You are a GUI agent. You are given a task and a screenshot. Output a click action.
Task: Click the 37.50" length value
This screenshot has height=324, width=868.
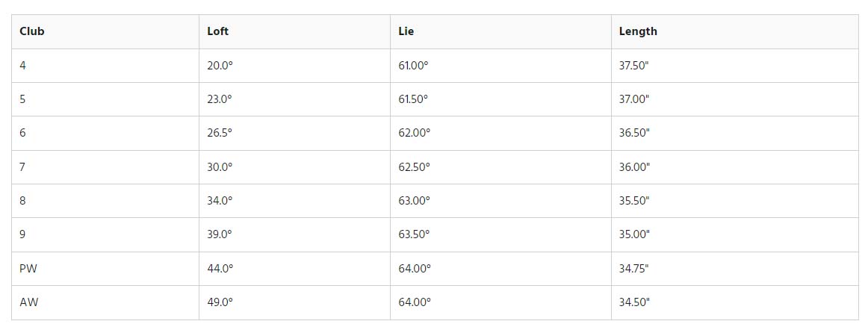click(x=634, y=66)
